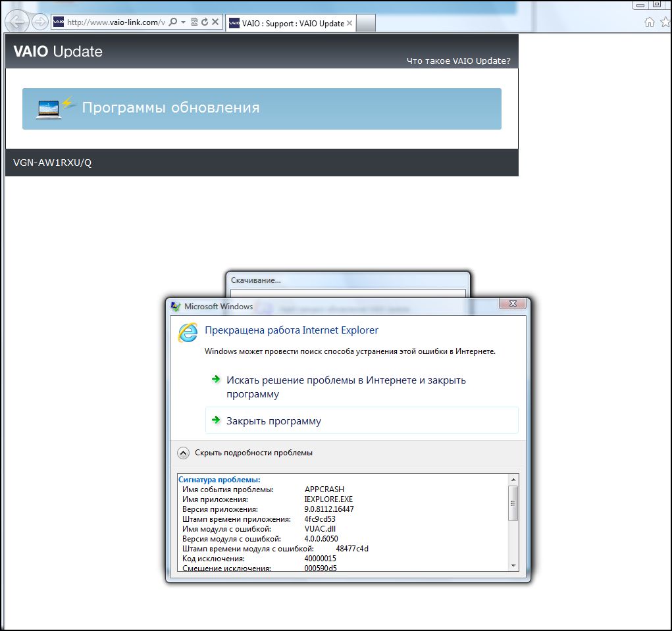
Task: Stop loading with the X in address bar
Action: click(215, 22)
